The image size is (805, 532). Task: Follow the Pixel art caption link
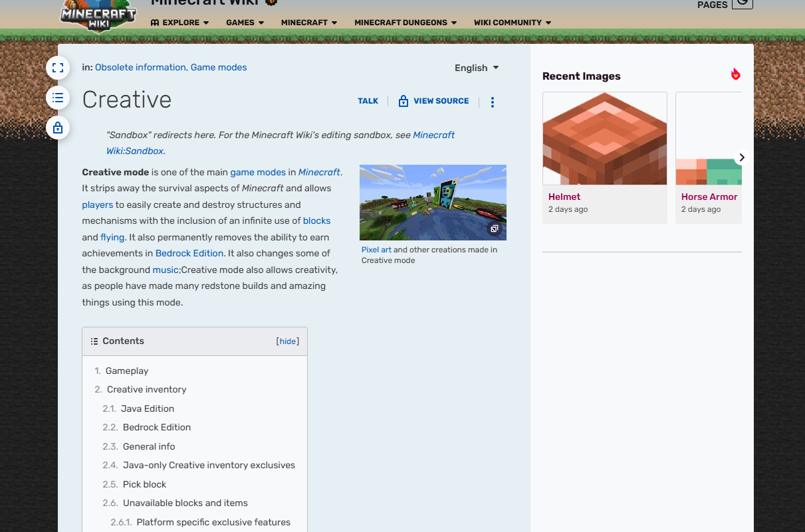click(x=376, y=250)
